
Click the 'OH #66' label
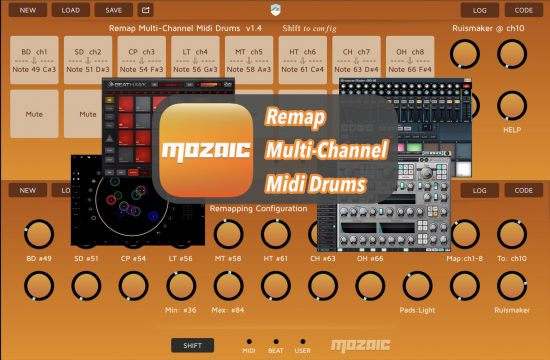pos(370,259)
